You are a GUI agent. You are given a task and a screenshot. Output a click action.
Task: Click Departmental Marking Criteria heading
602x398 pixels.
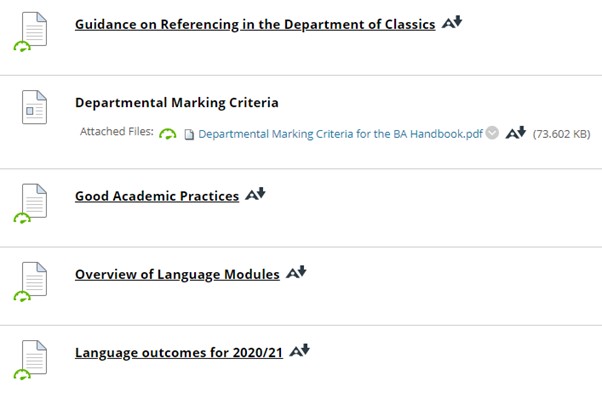[177, 103]
